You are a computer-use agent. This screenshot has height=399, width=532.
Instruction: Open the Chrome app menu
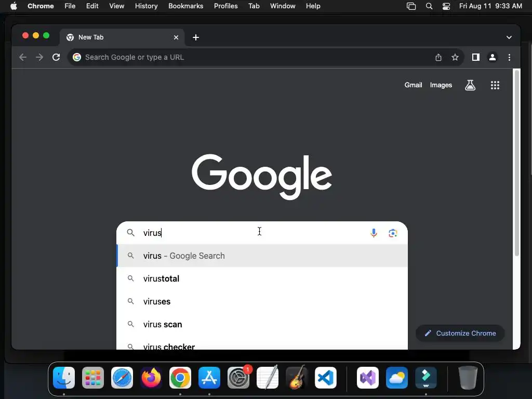tap(41, 6)
